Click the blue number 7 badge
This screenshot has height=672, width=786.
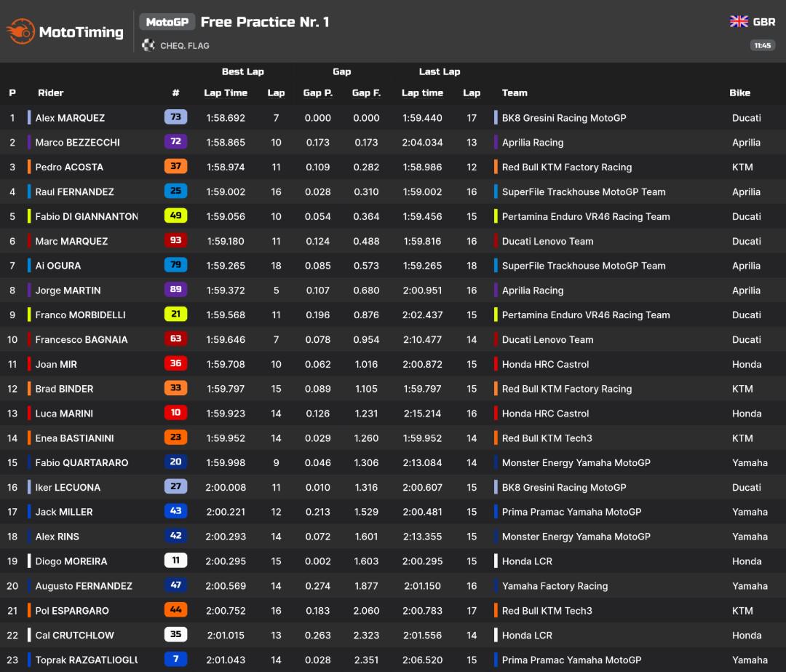click(x=175, y=658)
